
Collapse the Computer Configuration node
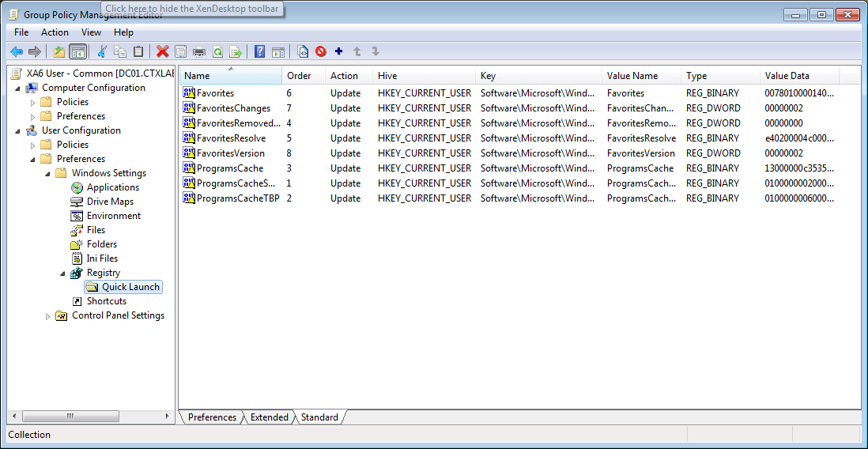coord(17,88)
